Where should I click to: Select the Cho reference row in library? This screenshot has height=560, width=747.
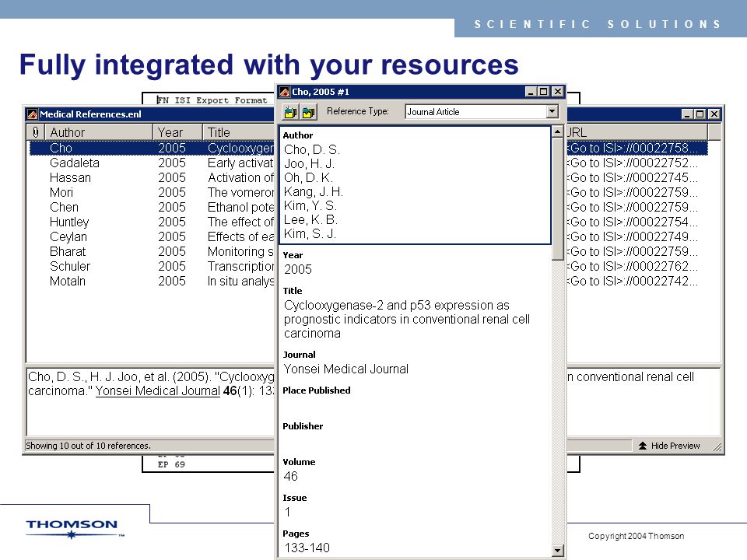pos(152,148)
